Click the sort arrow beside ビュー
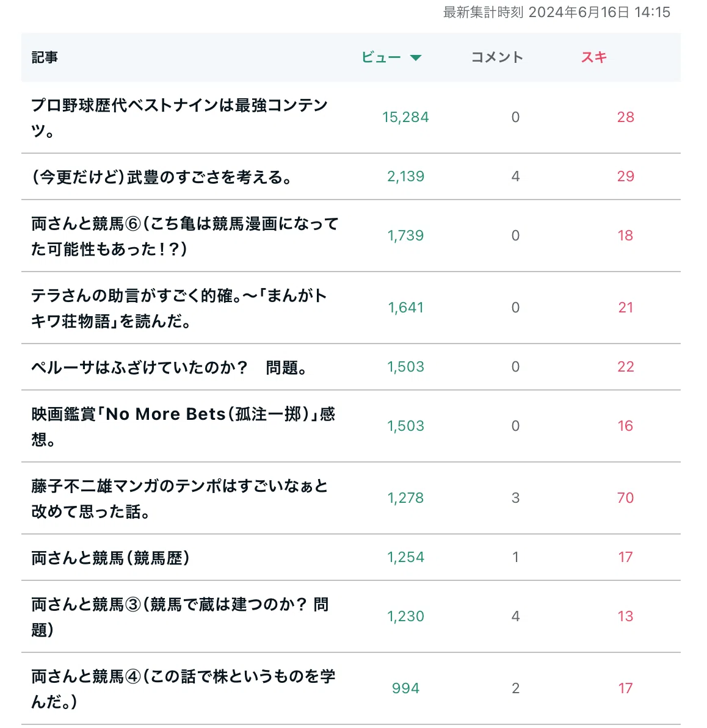 click(x=415, y=57)
